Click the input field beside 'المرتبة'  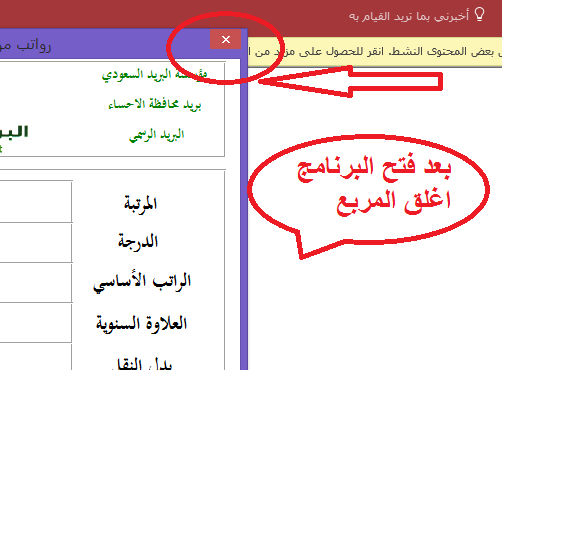click(36, 202)
